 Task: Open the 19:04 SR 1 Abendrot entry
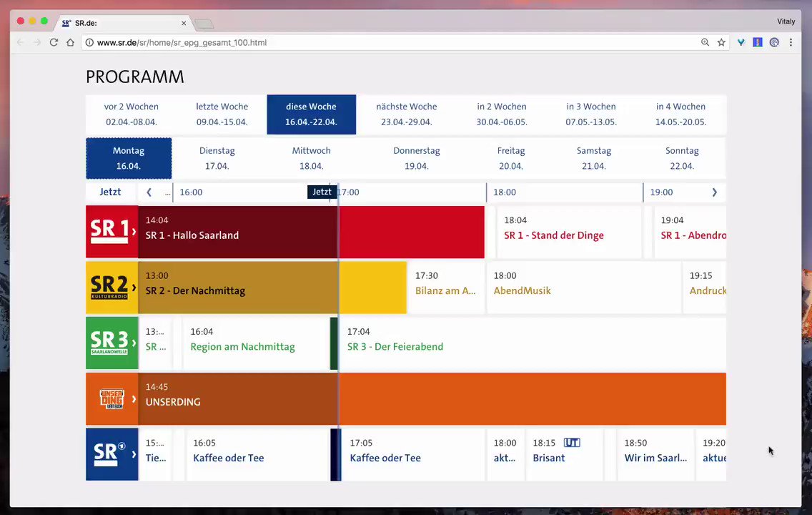pos(690,232)
